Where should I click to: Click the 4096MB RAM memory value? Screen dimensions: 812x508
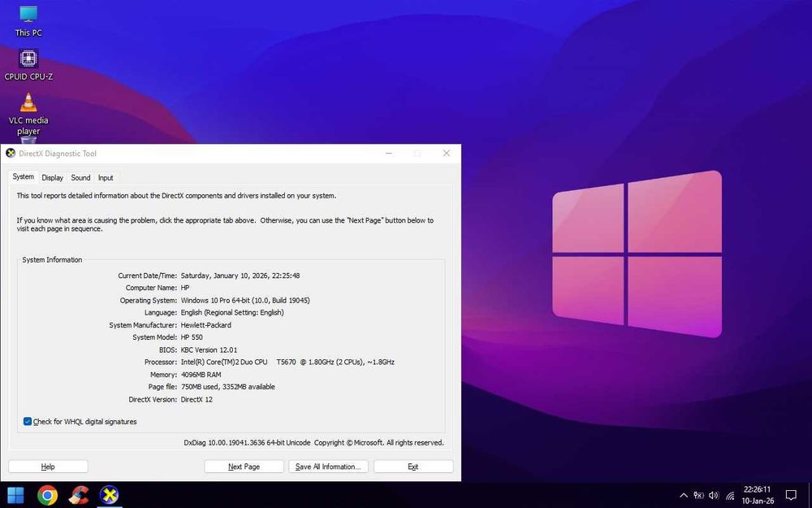(201, 374)
